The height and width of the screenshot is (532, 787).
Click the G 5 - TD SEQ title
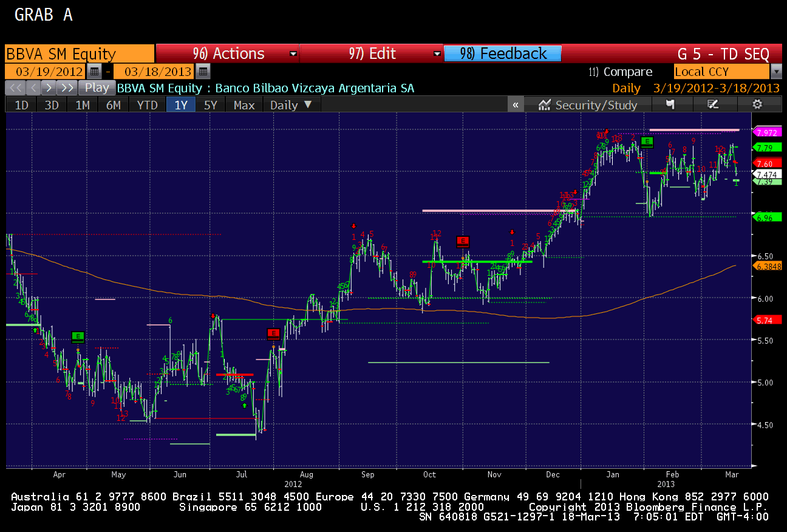point(723,53)
